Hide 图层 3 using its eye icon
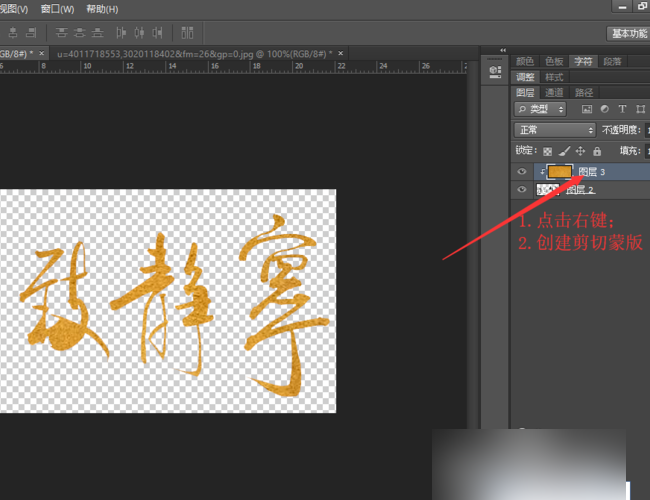Screen dimensions: 650x500 point(522,171)
